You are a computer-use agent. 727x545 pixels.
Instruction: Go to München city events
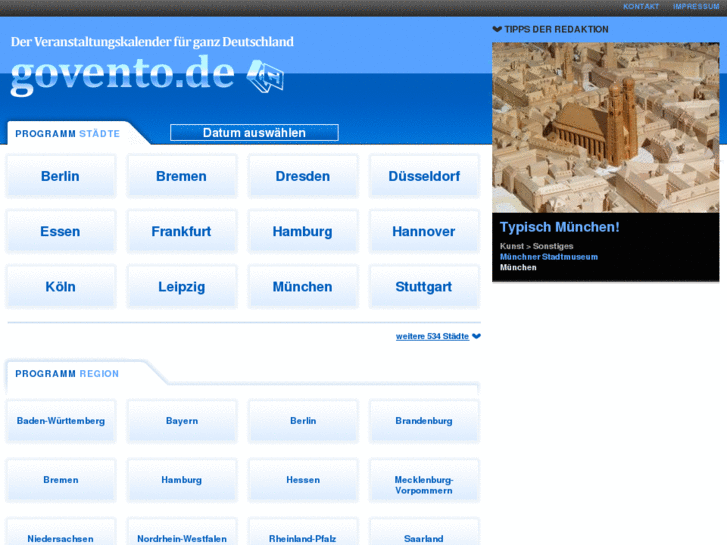[x=303, y=287]
